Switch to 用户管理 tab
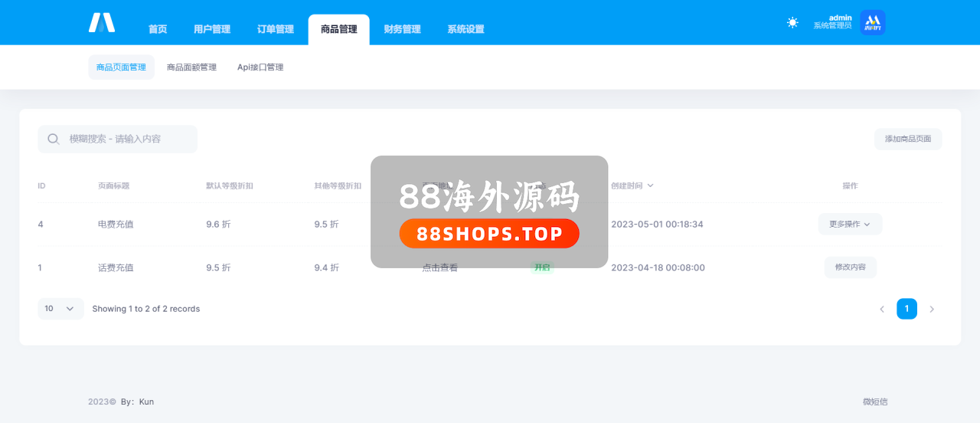The width and height of the screenshot is (980, 423). [x=212, y=29]
